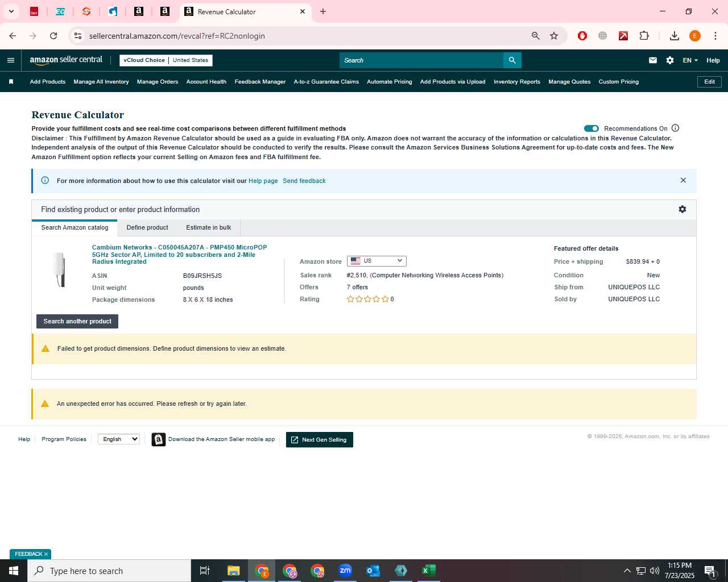Switch to Search Amazon catalog tab

(75, 227)
